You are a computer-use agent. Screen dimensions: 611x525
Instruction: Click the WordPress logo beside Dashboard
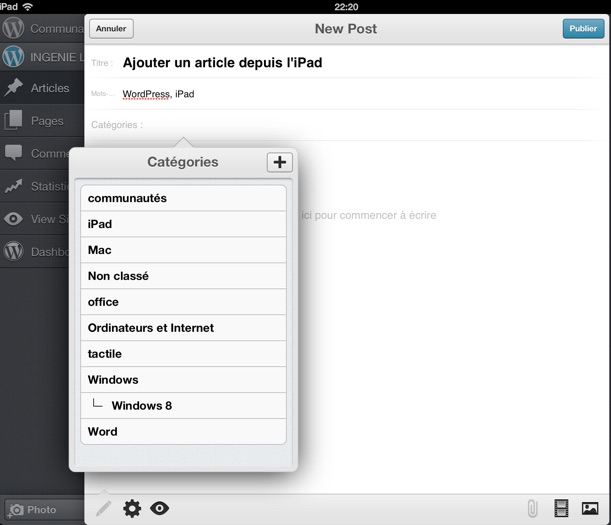tap(14, 251)
